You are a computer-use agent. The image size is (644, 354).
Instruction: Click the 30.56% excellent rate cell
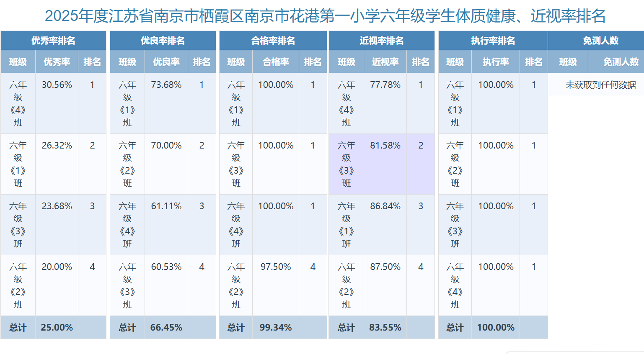(57, 85)
